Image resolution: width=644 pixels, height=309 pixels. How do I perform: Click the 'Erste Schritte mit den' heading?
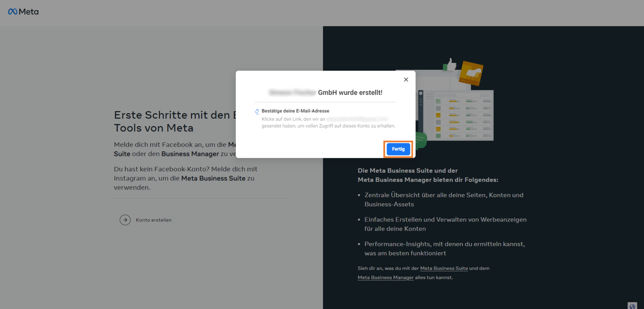(x=175, y=121)
